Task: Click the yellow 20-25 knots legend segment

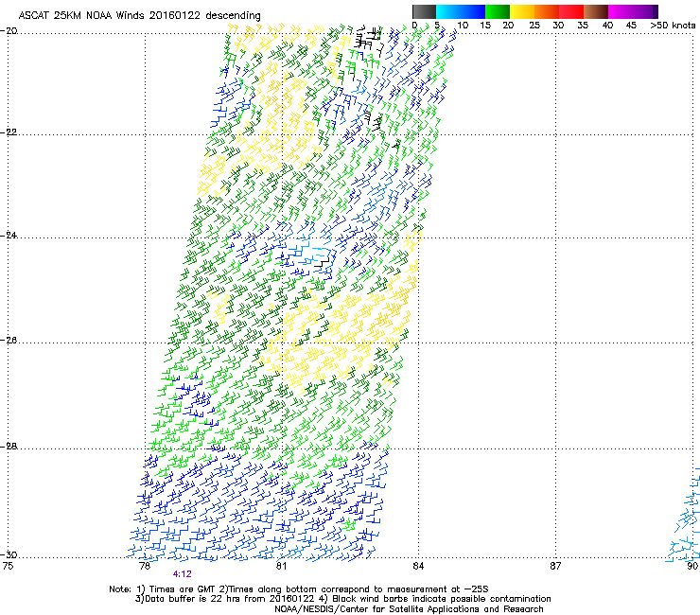Action: pyautogui.click(x=522, y=11)
